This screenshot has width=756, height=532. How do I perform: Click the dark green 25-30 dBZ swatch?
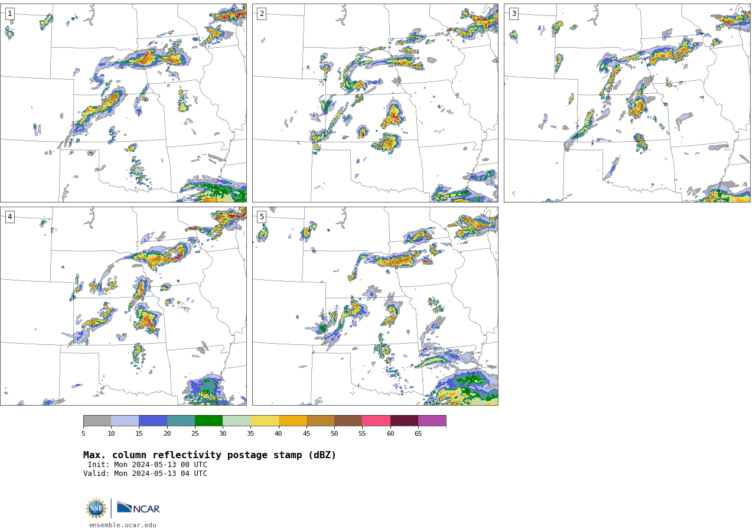pos(208,420)
